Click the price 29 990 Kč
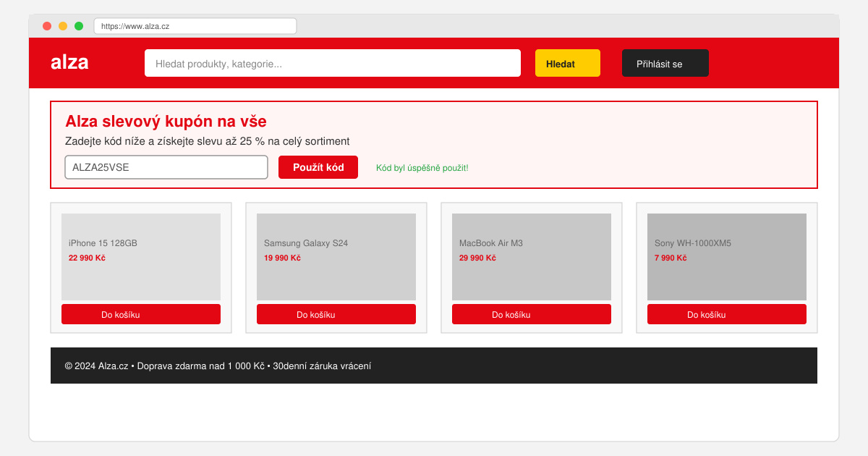868x456 pixels. click(x=477, y=258)
